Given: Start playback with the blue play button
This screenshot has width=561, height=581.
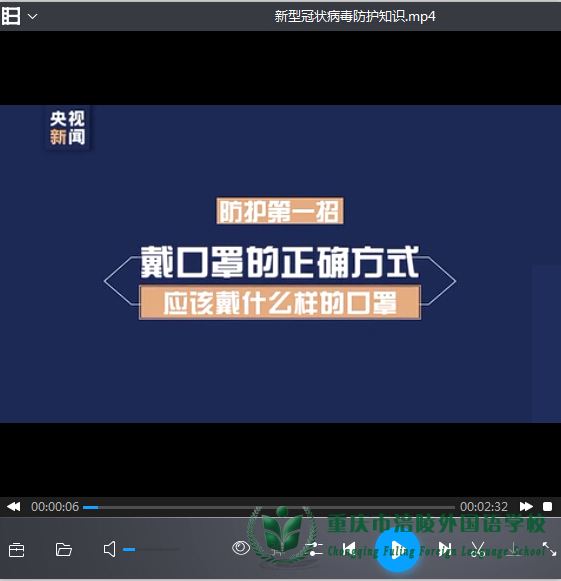Looking at the screenshot, I should 397,550.
